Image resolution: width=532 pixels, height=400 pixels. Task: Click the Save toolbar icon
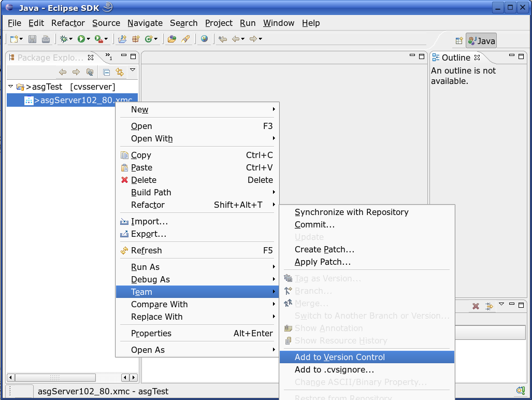click(x=32, y=39)
